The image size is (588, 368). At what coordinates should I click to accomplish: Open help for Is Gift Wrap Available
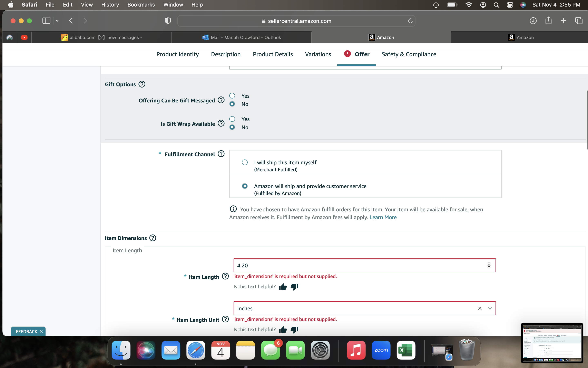(221, 123)
